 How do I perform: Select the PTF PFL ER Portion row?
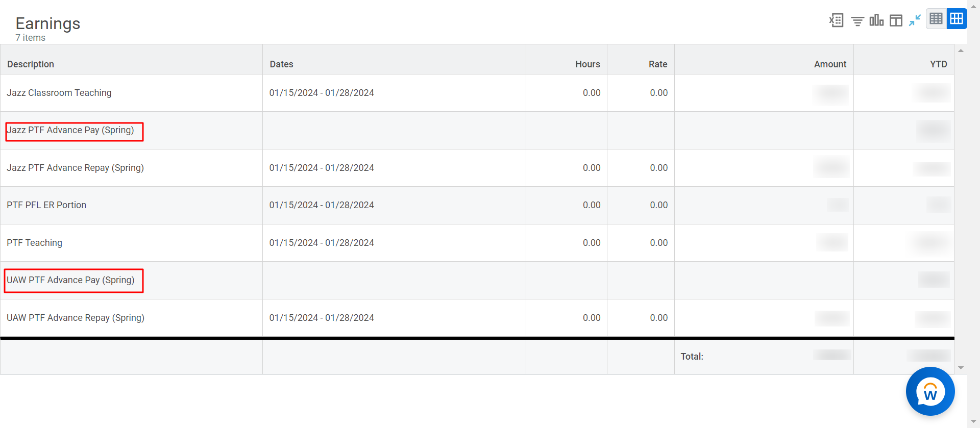click(x=477, y=205)
